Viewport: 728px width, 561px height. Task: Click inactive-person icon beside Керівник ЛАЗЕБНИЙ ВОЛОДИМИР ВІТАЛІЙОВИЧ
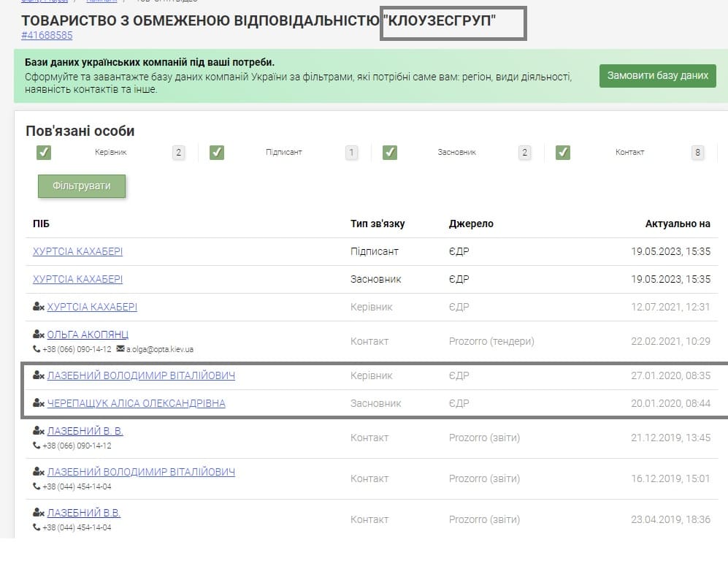point(39,375)
